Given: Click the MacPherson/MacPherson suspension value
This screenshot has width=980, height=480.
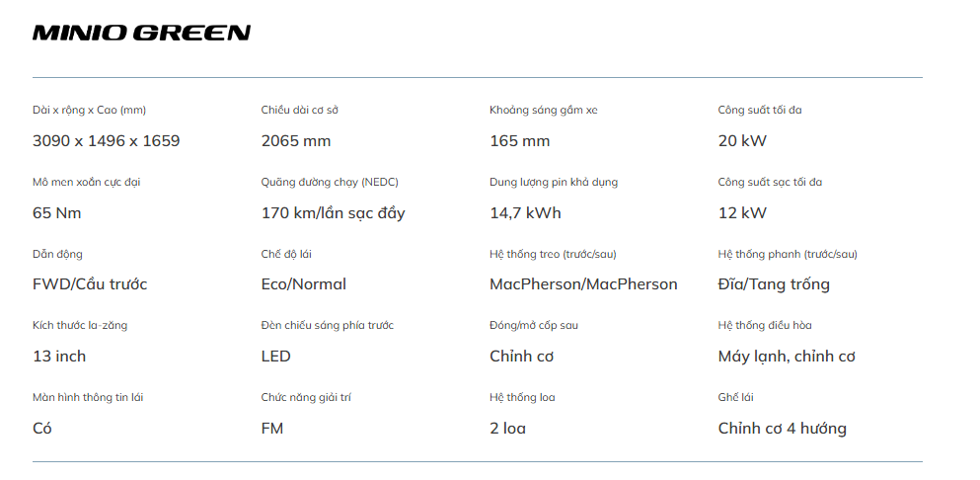Looking at the screenshot, I should pos(583,284).
